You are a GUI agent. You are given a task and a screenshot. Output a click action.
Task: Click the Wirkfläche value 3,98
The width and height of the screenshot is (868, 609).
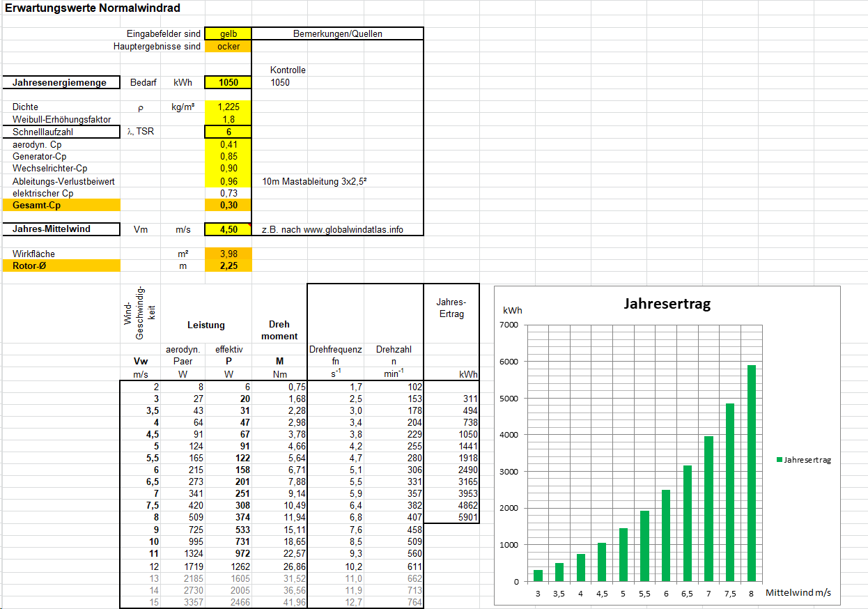pyautogui.click(x=228, y=254)
